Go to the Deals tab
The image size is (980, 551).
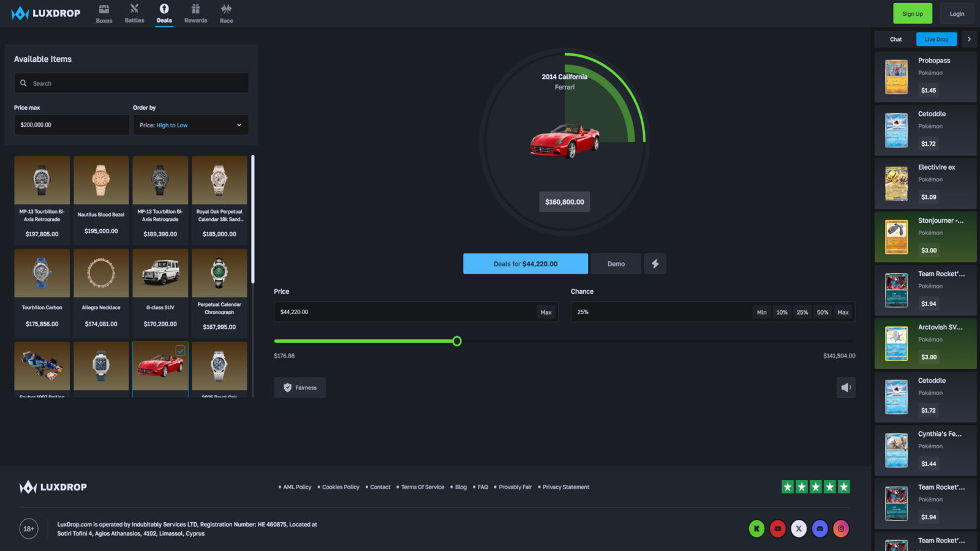(x=164, y=13)
